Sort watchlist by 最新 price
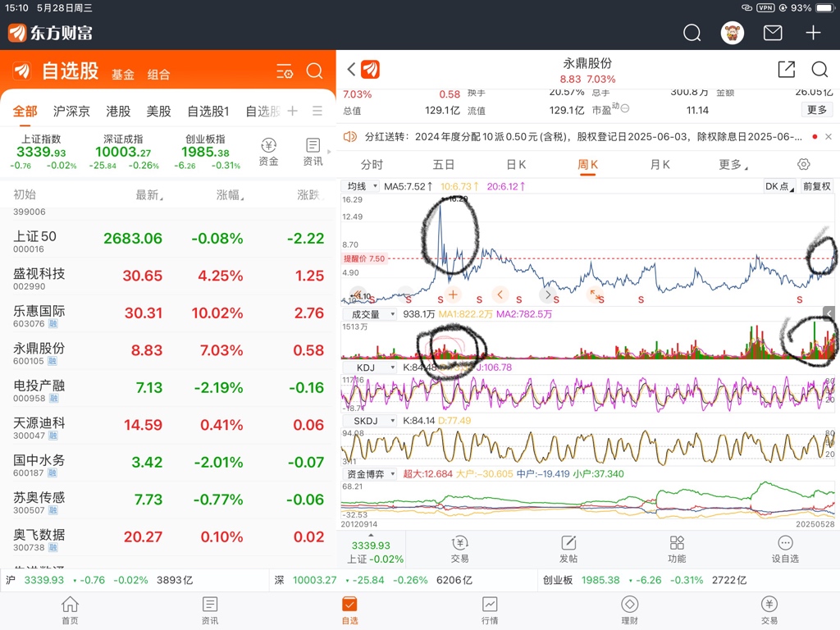The width and height of the screenshot is (840, 630). click(149, 195)
